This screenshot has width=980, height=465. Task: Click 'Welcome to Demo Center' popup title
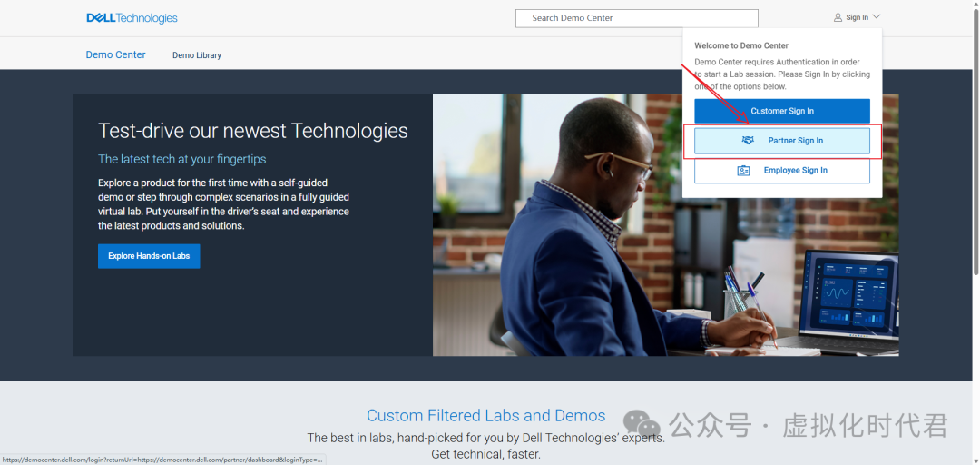(741, 45)
